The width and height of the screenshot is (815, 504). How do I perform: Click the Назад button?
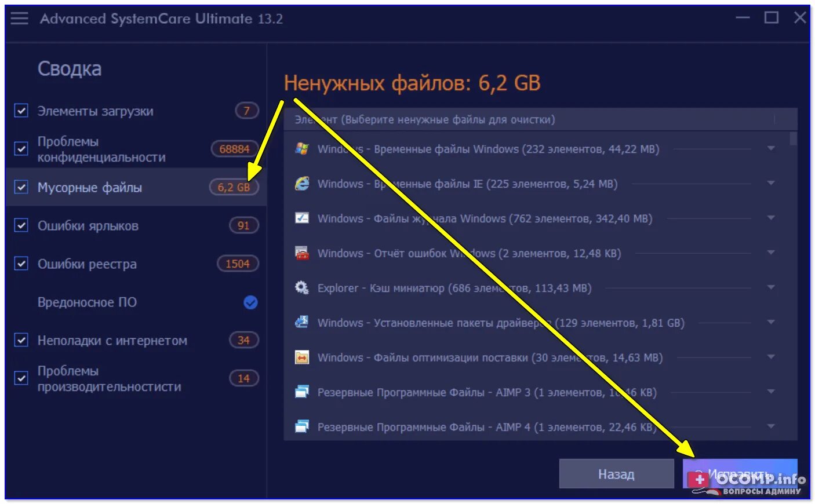[x=616, y=474]
